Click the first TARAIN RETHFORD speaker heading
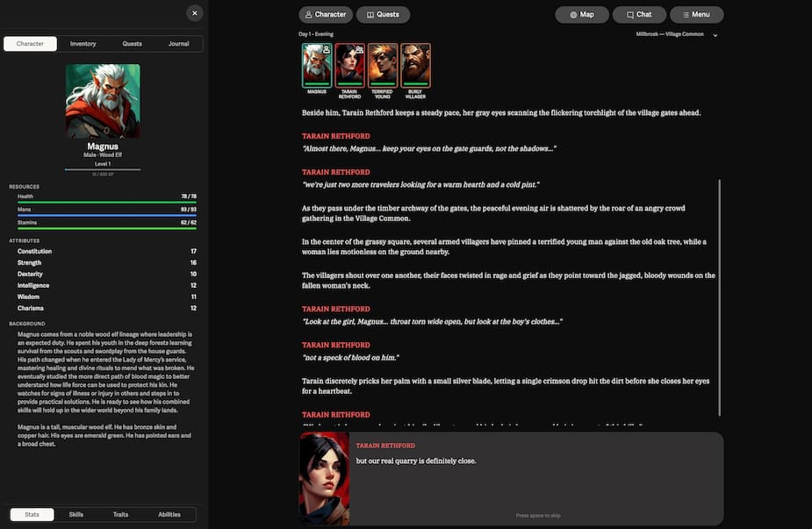Image resolution: width=812 pixels, height=529 pixels. pos(336,136)
